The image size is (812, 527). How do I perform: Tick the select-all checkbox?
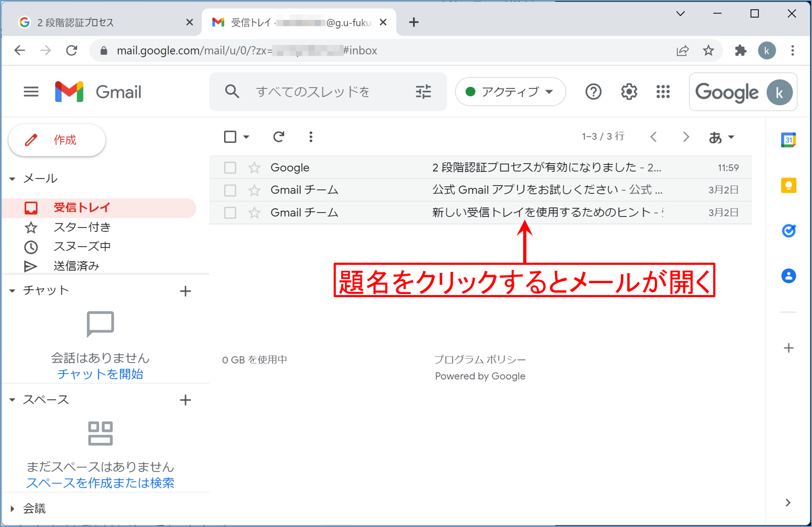(230, 137)
